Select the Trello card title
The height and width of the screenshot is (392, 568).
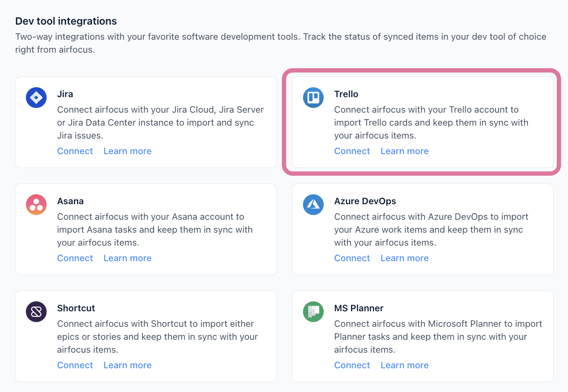tap(346, 94)
